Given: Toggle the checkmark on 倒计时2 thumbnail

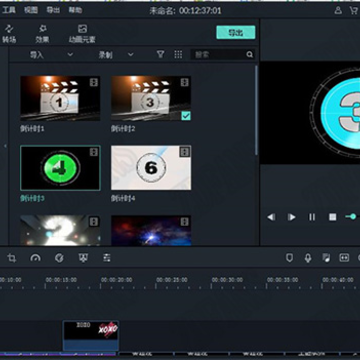Looking at the screenshot, I should tap(186, 116).
